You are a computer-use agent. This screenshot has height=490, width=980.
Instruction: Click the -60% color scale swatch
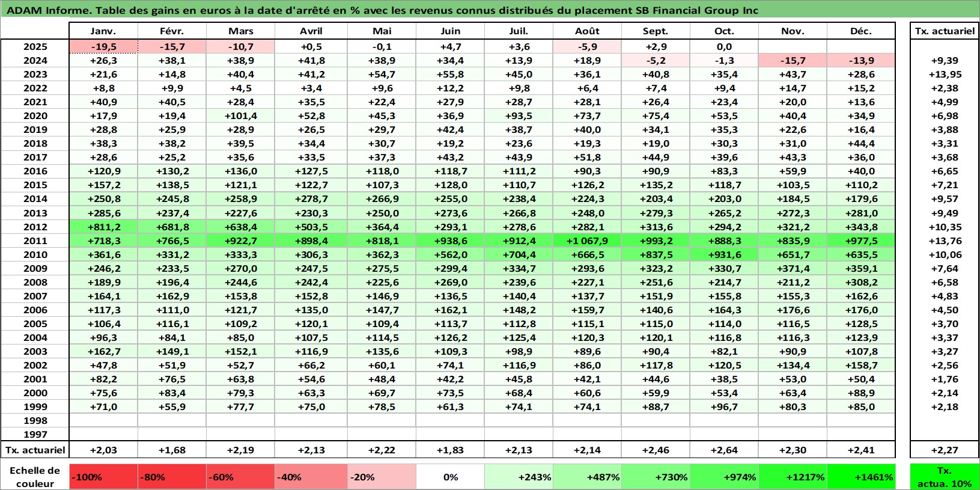click(x=240, y=477)
